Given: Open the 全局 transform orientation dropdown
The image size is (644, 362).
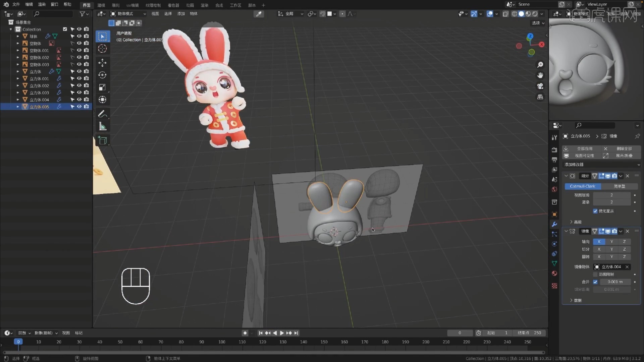Looking at the screenshot, I should 290,14.
